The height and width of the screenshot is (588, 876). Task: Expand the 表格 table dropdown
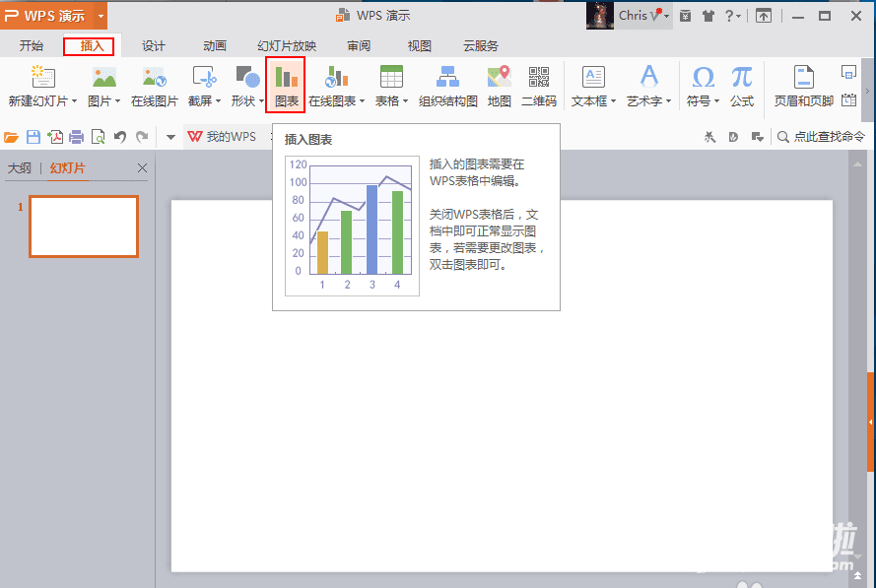pyautogui.click(x=391, y=100)
